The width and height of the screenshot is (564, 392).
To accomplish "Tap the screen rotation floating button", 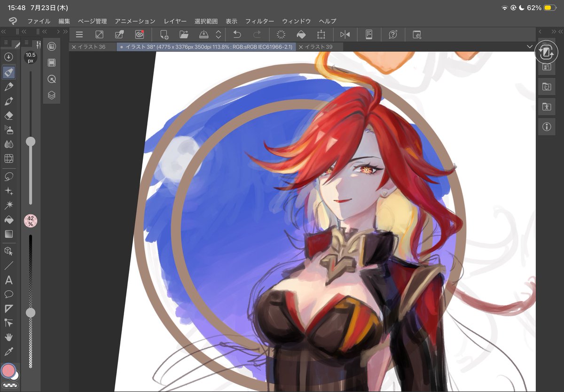I will pyautogui.click(x=547, y=52).
